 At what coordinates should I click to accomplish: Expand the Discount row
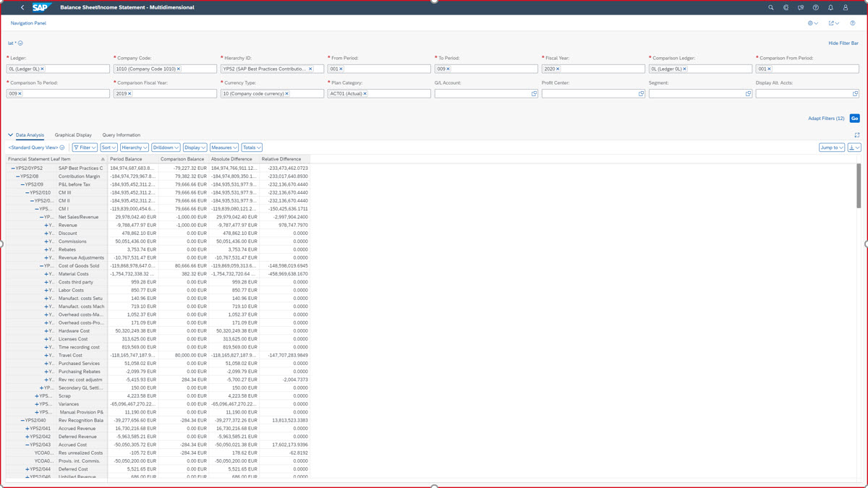tap(46, 234)
